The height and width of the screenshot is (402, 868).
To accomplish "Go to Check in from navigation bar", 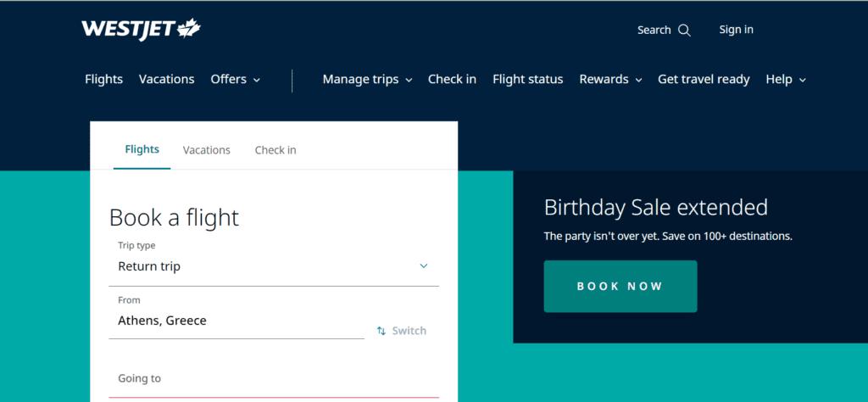I will click(453, 79).
